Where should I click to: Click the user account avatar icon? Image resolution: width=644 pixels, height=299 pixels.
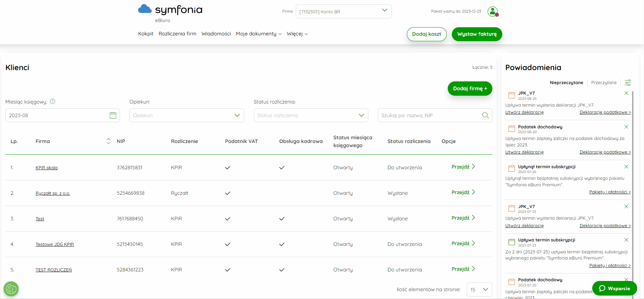click(493, 12)
